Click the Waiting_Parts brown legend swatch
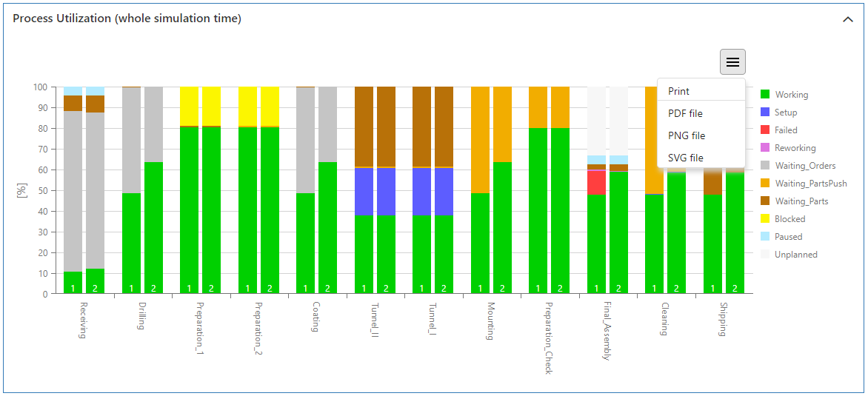 click(765, 201)
